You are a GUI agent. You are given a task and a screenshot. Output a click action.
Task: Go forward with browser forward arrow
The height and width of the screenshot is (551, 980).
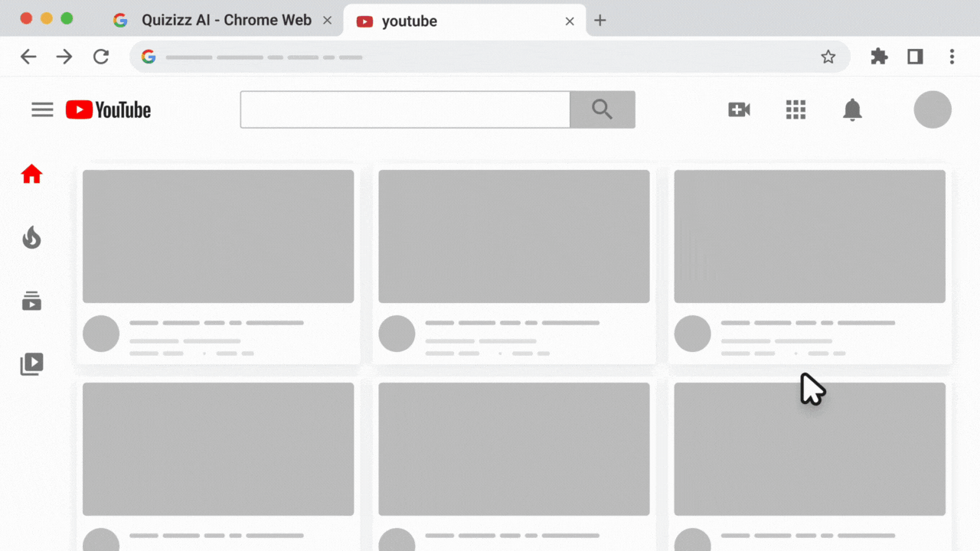(x=64, y=57)
